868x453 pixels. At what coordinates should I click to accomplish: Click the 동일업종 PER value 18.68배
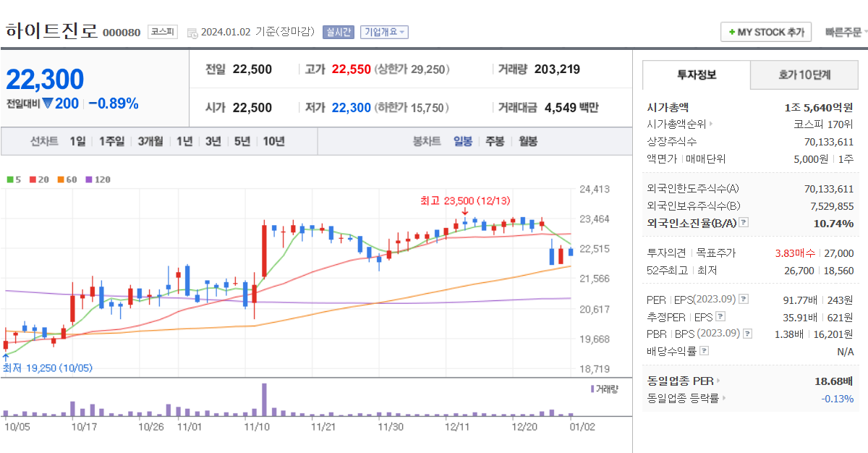(x=834, y=381)
